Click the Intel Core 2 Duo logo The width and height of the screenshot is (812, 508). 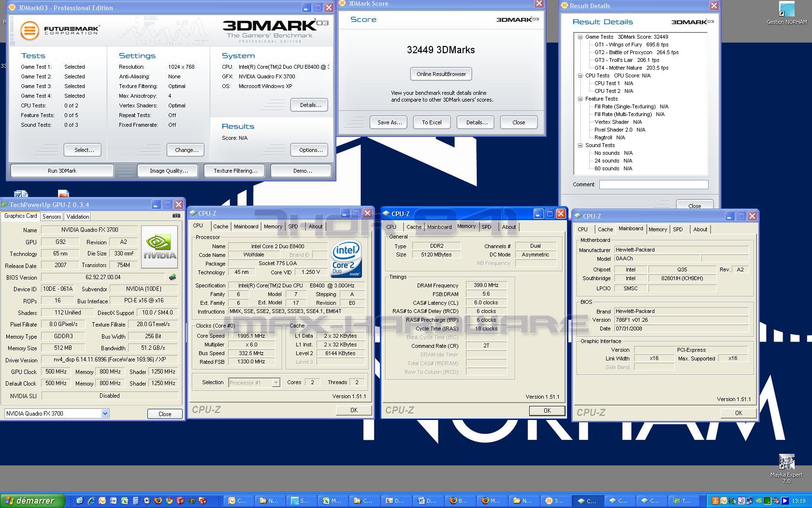click(346, 259)
